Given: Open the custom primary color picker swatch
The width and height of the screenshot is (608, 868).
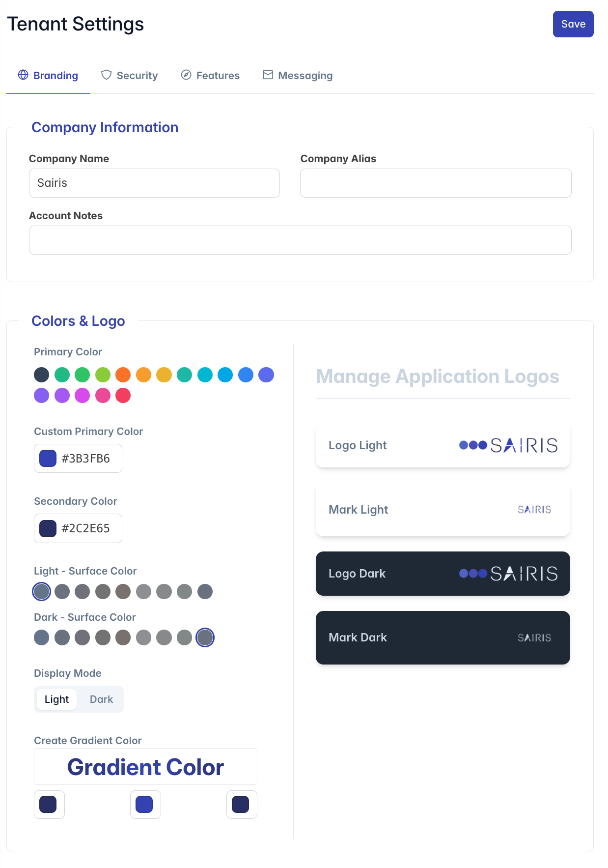Looking at the screenshot, I should point(48,458).
